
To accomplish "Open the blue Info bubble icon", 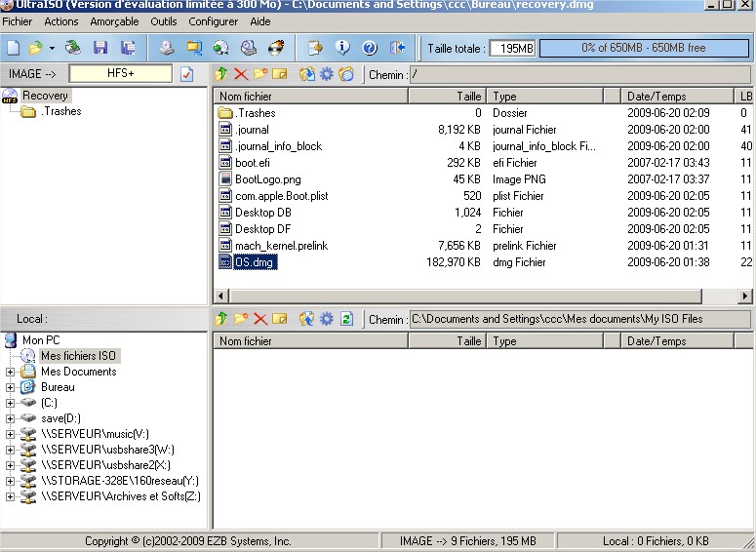I will 342,47.
